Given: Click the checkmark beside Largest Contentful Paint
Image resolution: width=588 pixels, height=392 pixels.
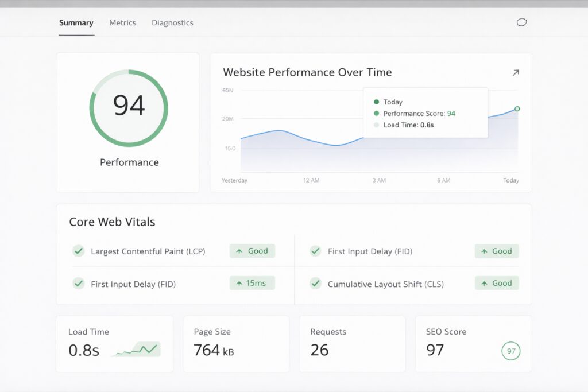Looking at the screenshot, I should coord(78,251).
